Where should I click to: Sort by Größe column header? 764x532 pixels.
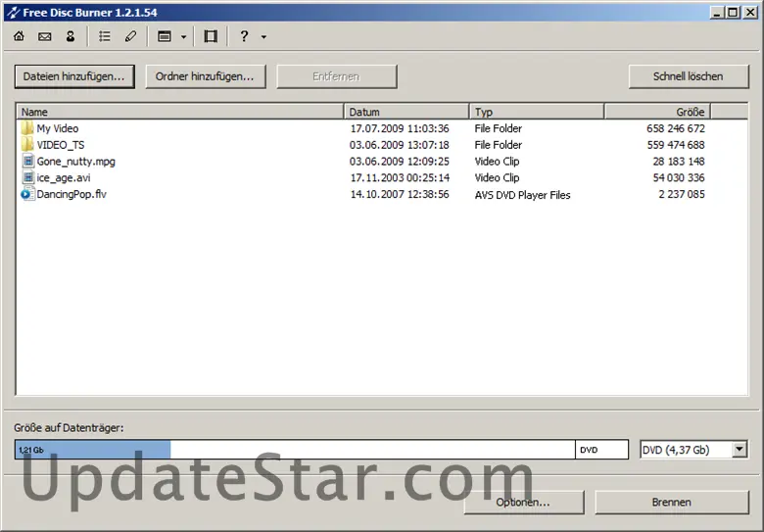point(658,112)
